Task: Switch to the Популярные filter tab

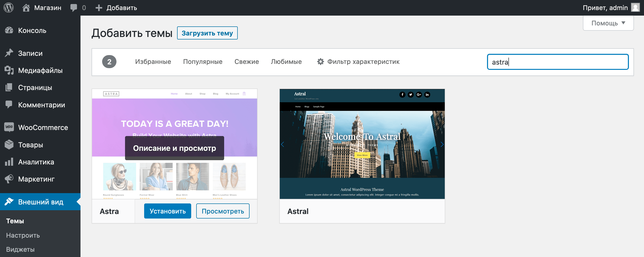Action: [203, 62]
